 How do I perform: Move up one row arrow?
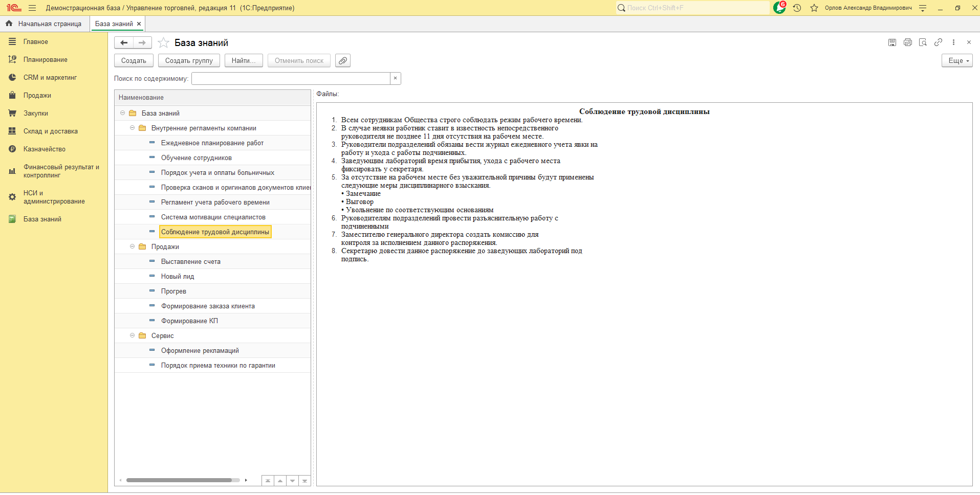point(280,481)
